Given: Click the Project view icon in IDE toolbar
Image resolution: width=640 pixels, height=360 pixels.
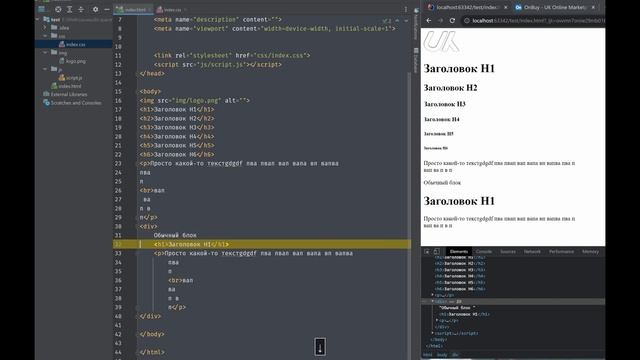Looking at the screenshot, I should [x=42, y=9].
